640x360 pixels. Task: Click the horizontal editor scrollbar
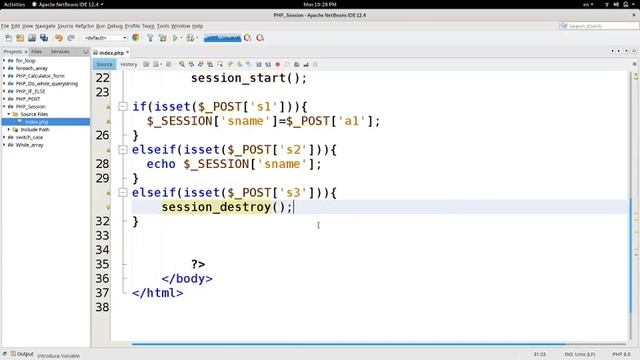(349, 344)
